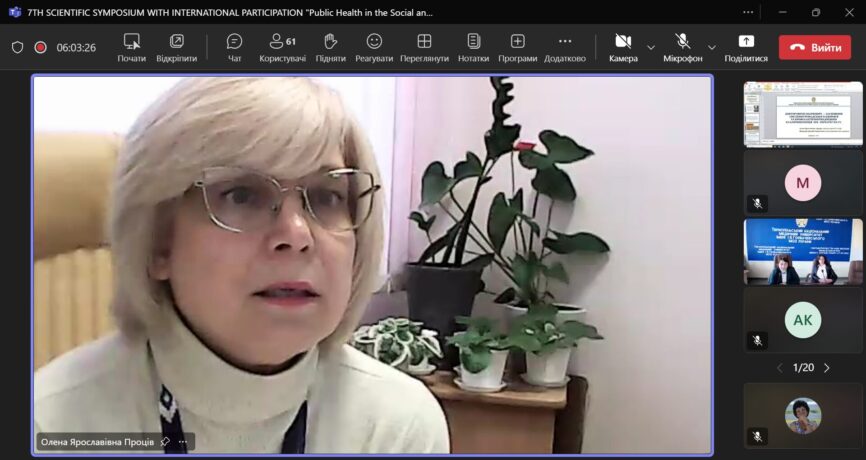The width and height of the screenshot is (866, 460).
Task: Expand camera options dropdown arrow
Action: [x=651, y=47]
